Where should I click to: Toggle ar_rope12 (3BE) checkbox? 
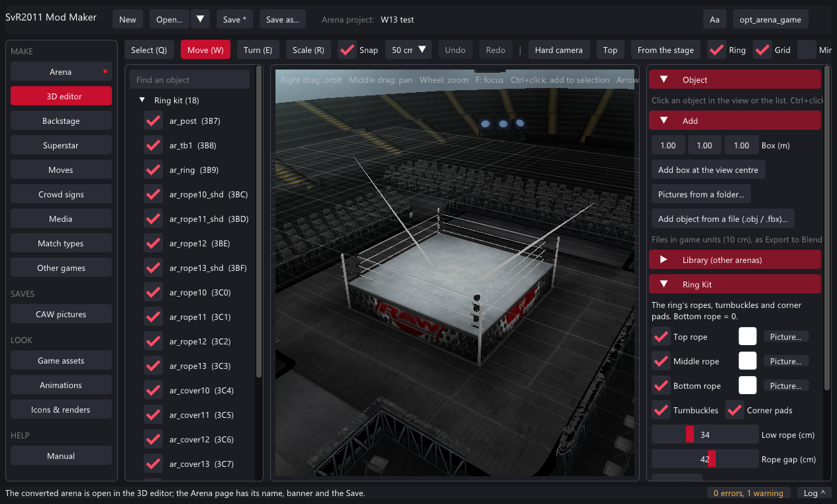(x=153, y=244)
